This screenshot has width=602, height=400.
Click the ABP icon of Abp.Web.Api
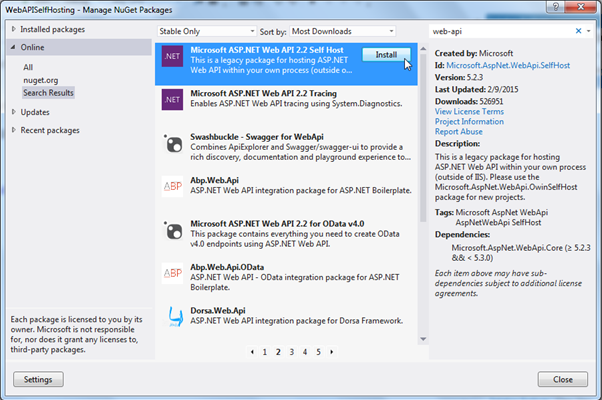coord(172,187)
